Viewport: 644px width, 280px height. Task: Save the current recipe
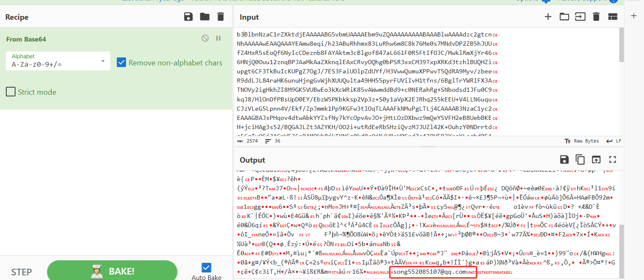[188, 17]
